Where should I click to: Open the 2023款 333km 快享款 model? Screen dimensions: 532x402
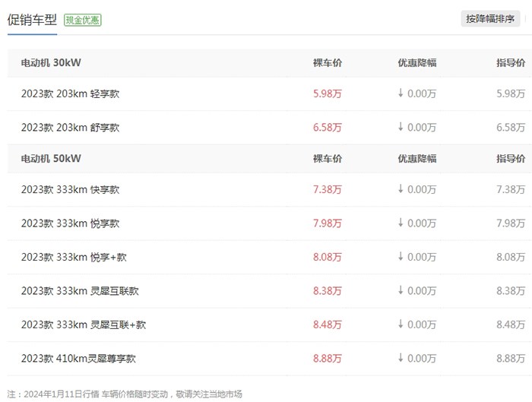tap(70, 189)
